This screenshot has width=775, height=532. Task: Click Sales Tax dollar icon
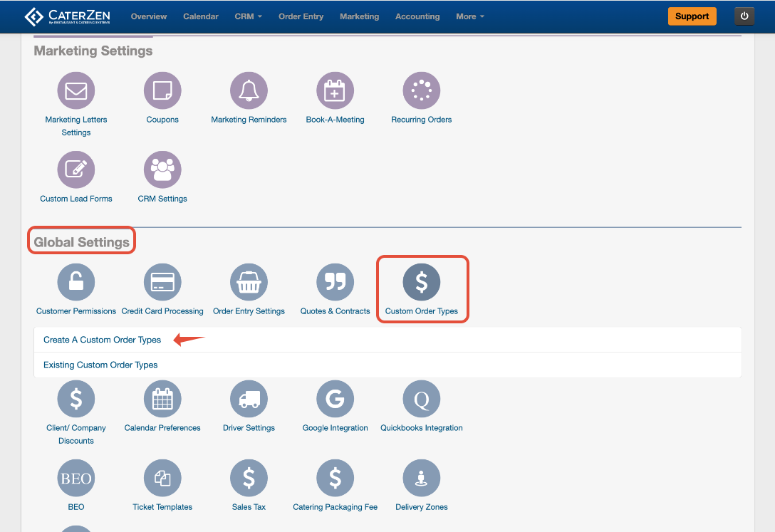pyautogui.click(x=249, y=478)
